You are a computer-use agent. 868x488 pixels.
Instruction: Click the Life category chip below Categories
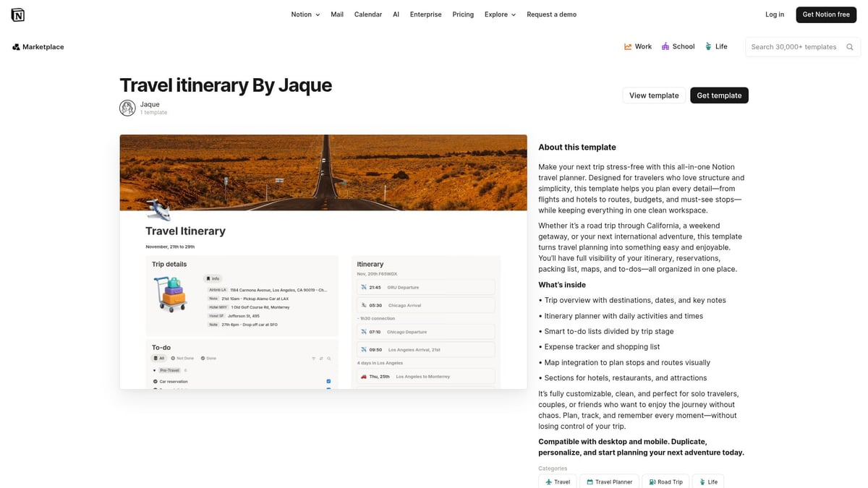707,482
